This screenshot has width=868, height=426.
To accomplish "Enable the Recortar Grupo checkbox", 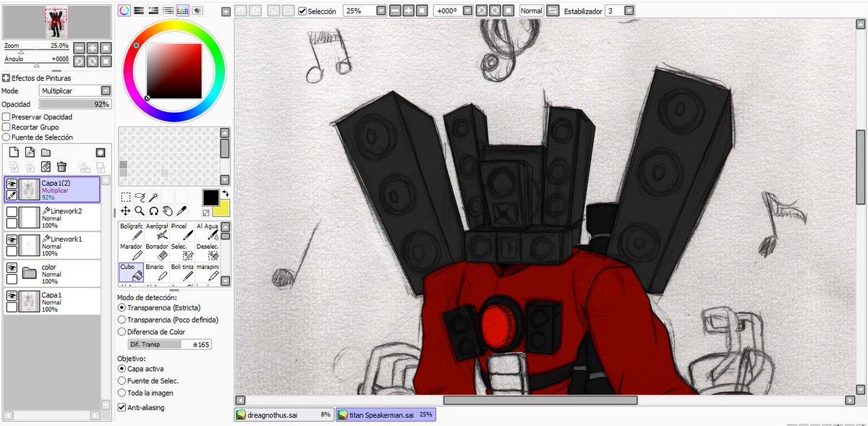I will click(x=7, y=127).
